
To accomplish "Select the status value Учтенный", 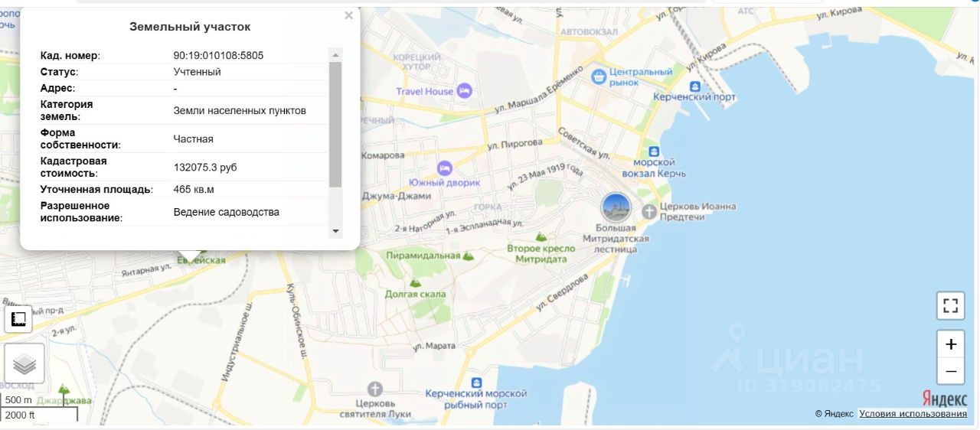I will [197, 72].
